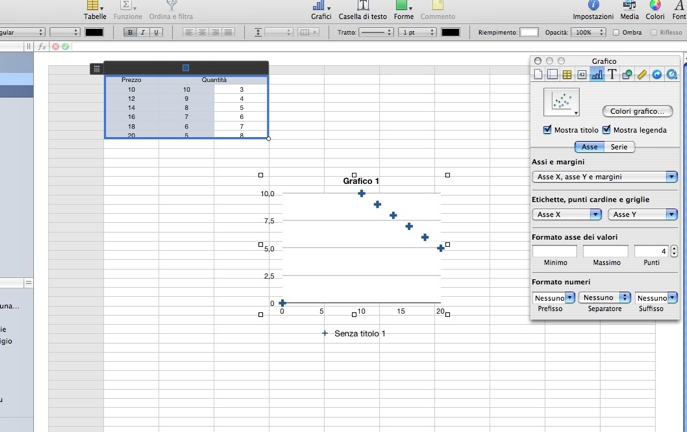Image resolution: width=687 pixels, height=432 pixels.
Task: Toggle underline formatting
Action: click(x=156, y=32)
